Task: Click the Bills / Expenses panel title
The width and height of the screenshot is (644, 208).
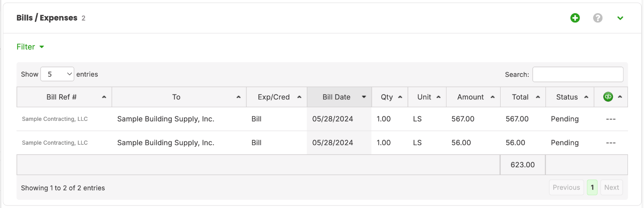Action: click(47, 18)
